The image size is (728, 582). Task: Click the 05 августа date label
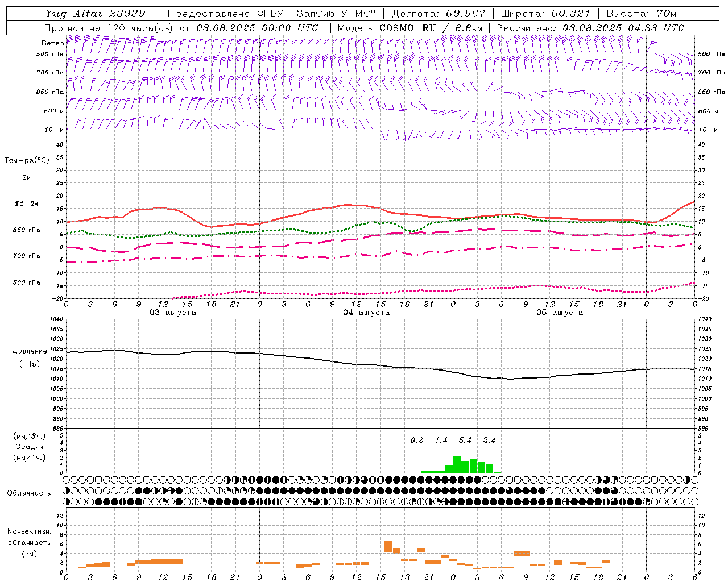tap(560, 313)
